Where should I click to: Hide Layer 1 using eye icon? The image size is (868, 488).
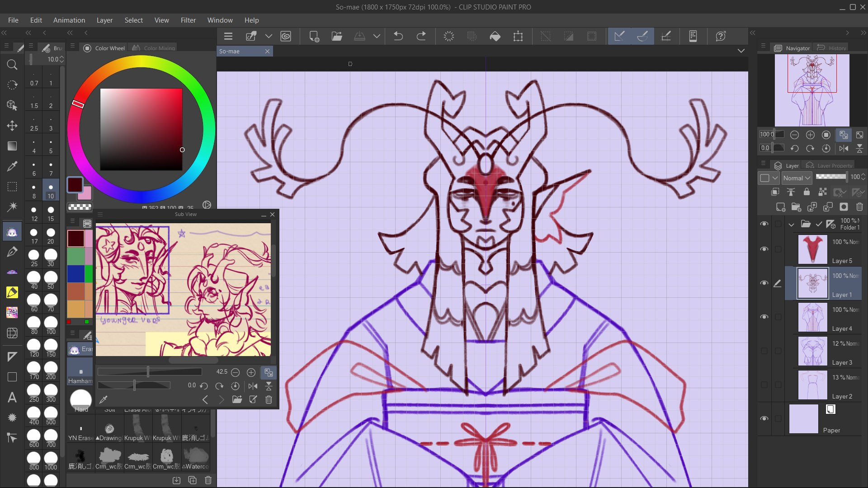(x=764, y=283)
